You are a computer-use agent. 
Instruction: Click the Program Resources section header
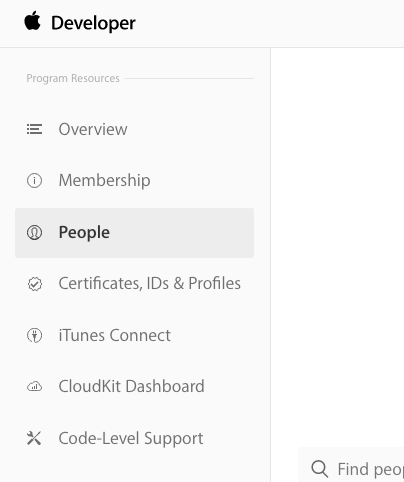point(73,78)
